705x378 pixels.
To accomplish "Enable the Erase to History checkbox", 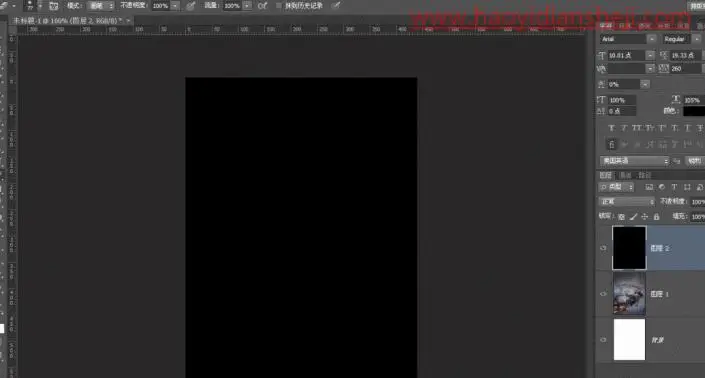I will tap(278, 6).
